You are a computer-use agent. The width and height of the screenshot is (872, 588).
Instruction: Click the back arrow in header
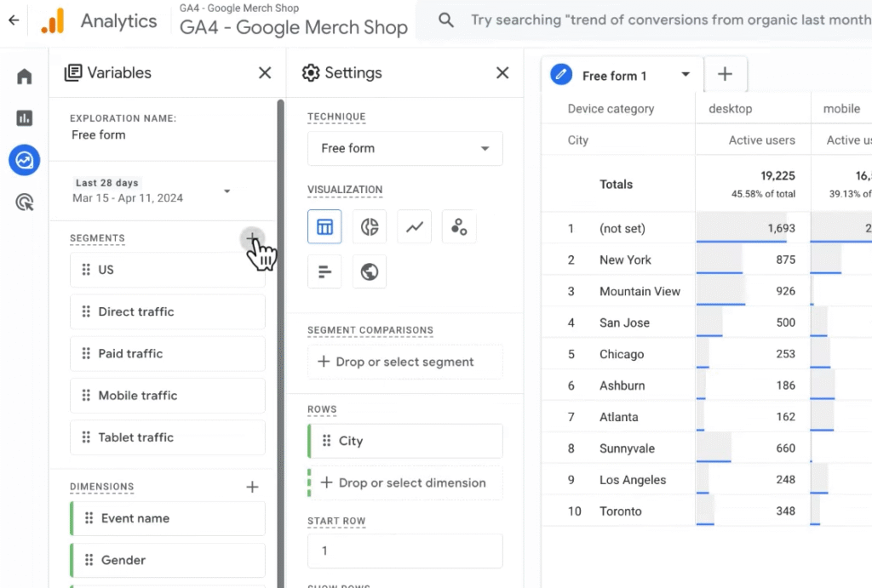(14, 20)
